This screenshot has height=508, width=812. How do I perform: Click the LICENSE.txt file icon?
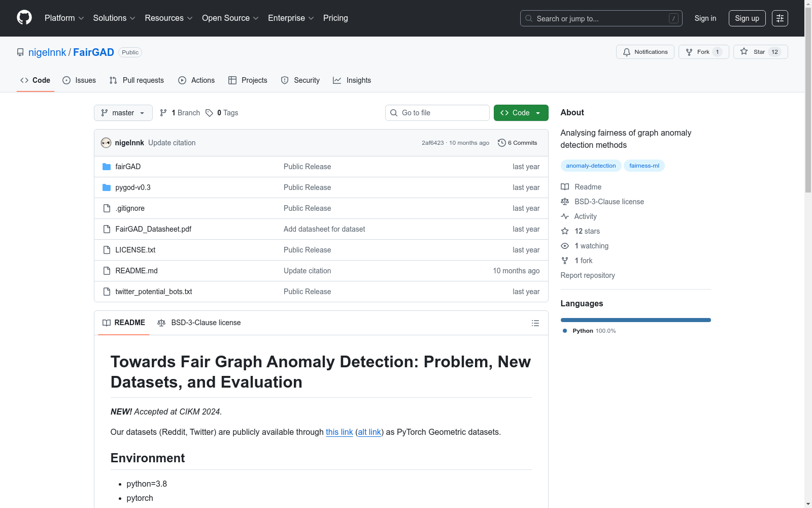coord(107,250)
